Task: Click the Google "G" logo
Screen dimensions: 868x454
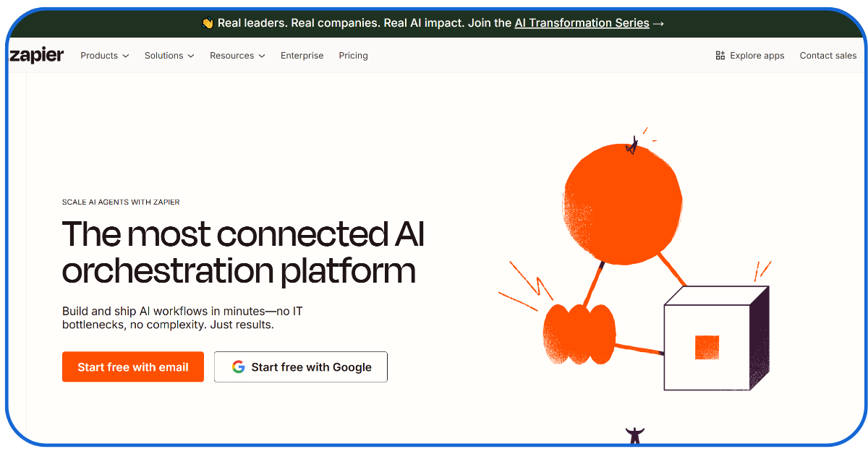Action: (238, 367)
